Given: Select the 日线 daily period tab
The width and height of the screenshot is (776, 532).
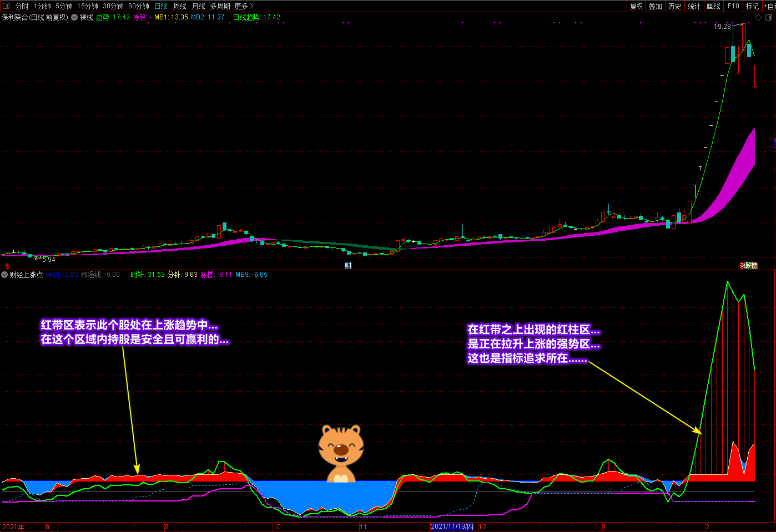Looking at the screenshot, I should 161,6.
